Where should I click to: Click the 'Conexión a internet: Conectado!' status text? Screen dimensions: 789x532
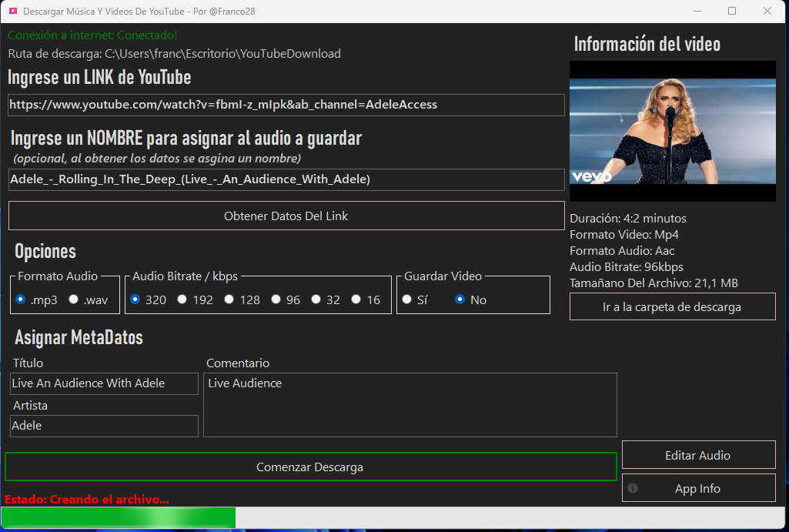click(92, 35)
